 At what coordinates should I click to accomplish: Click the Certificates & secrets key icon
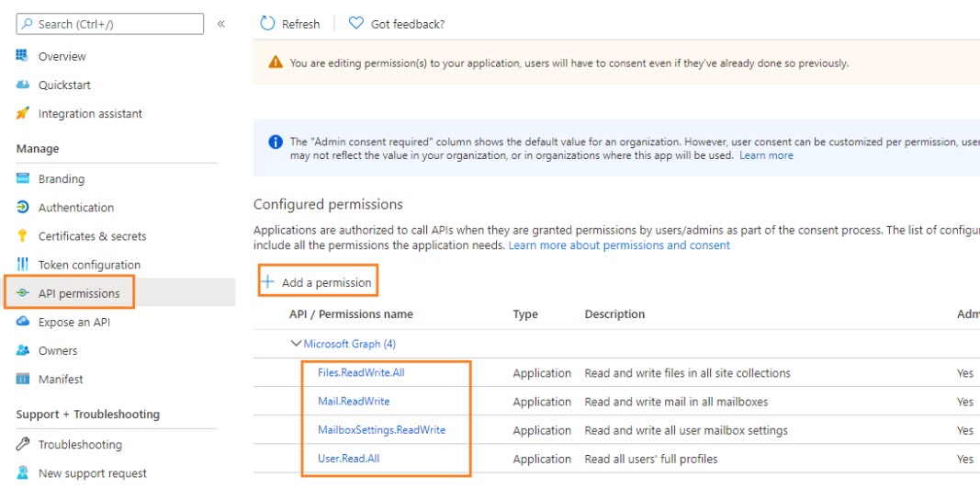click(x=23, y=236)
